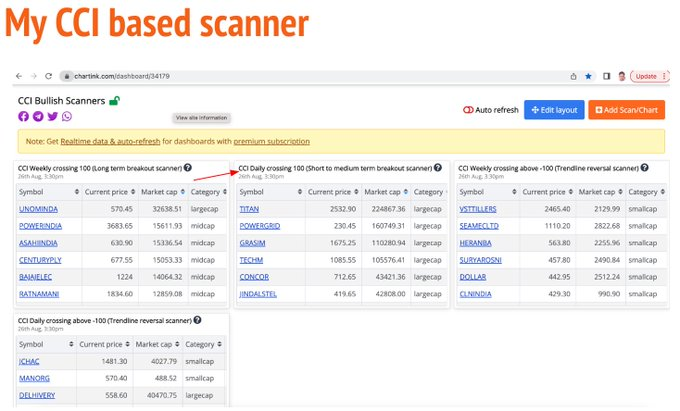Open the ASAHIINDIA stock link
This screenshot has width=680, height=411.
pyautogui.click(x=38, y=243)
